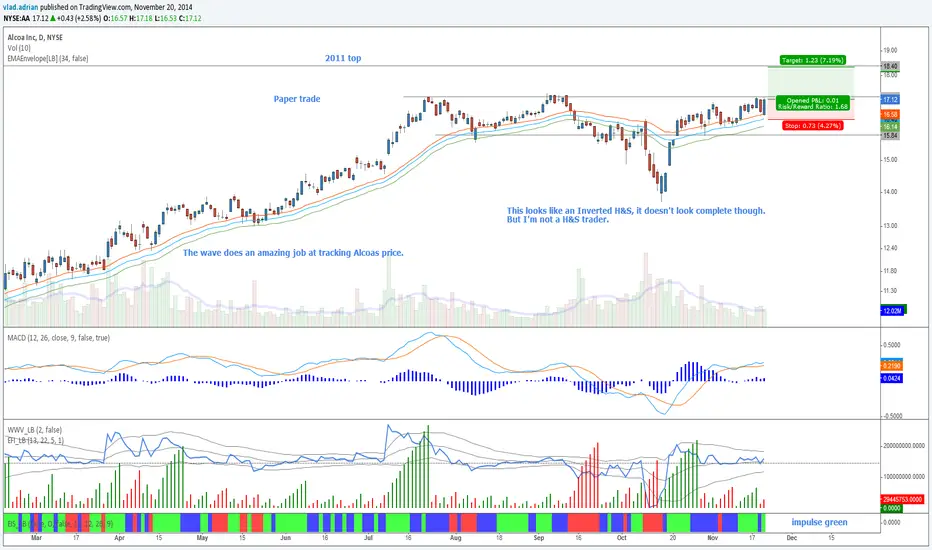Click the 18.40 price tag on axis
The width and height of the screenshot is (932, 550).
tap(890, 66)
